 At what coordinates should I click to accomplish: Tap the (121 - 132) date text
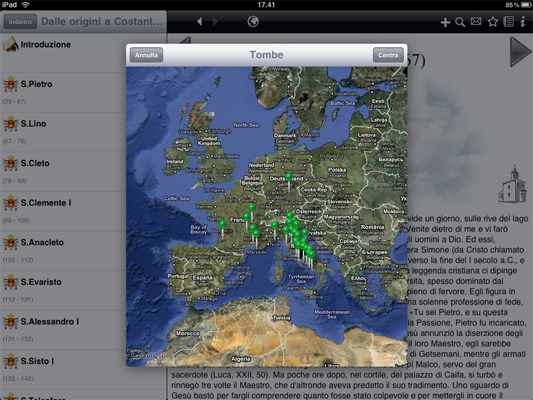pos(18,339)
